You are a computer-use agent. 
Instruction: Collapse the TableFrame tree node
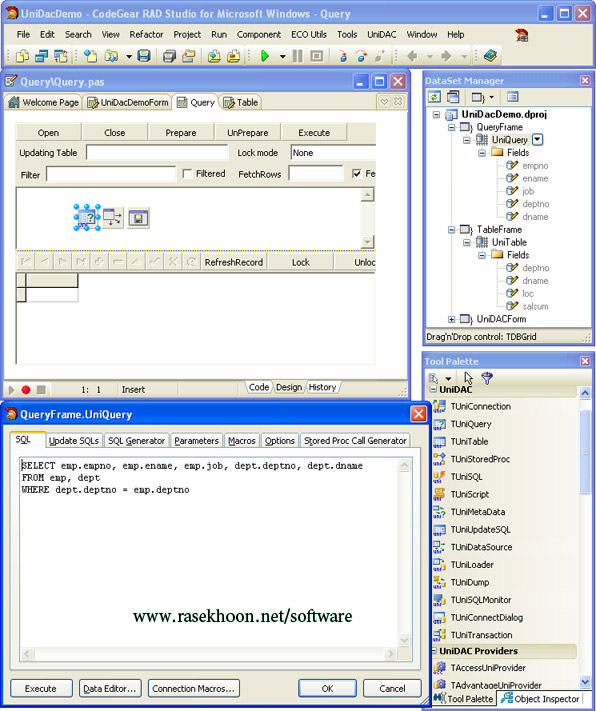click(x=451, y=229)
